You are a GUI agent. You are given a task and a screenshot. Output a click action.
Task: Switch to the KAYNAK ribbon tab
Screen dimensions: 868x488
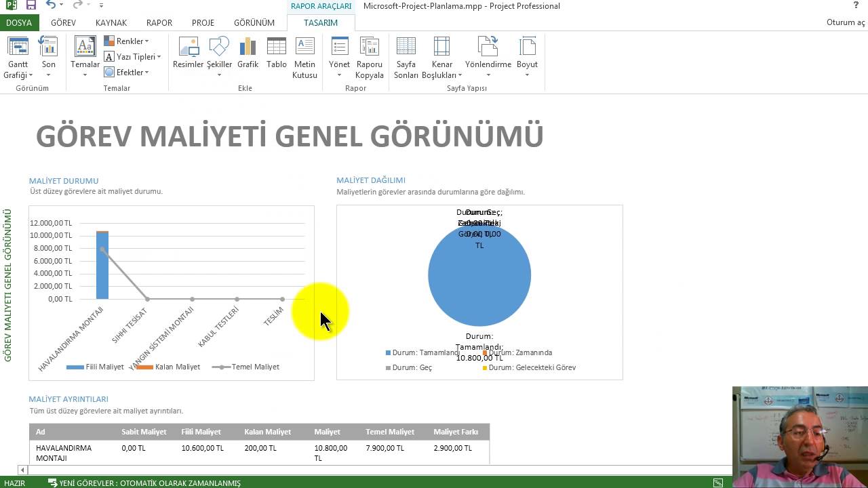pos(111,22)
